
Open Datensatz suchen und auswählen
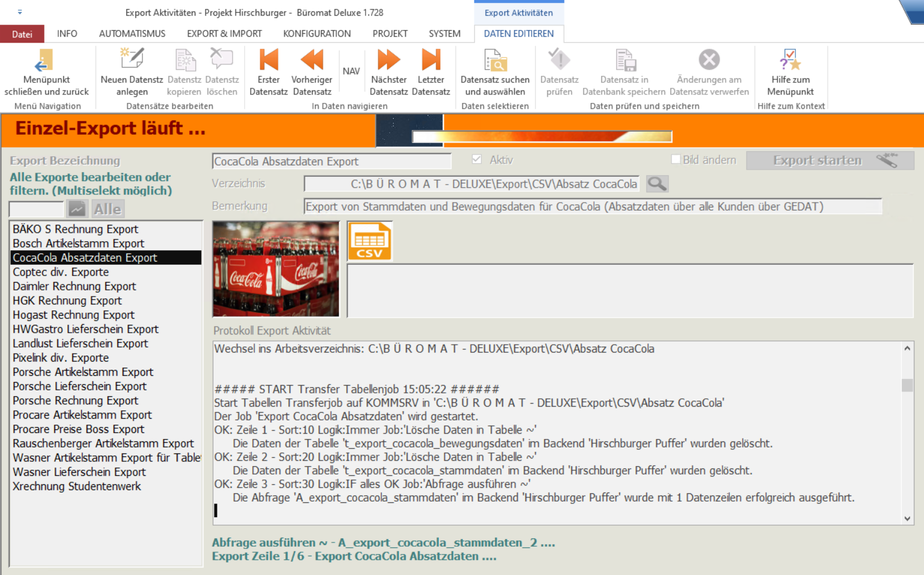(x=495, y=61)
